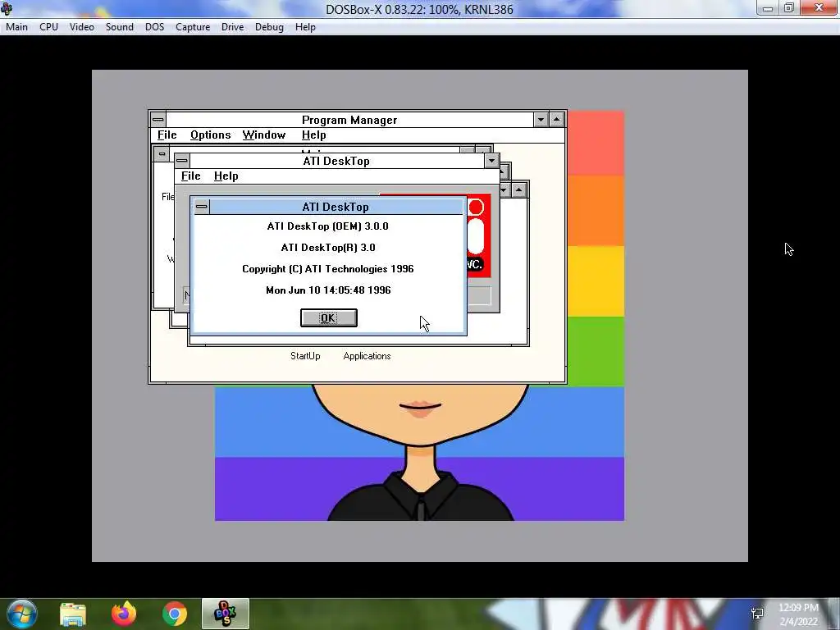Click OK in the ATI DeskTop dialog
Image resolution: width=840 pixels, height=630 pixels.
[x=328, y=317]
